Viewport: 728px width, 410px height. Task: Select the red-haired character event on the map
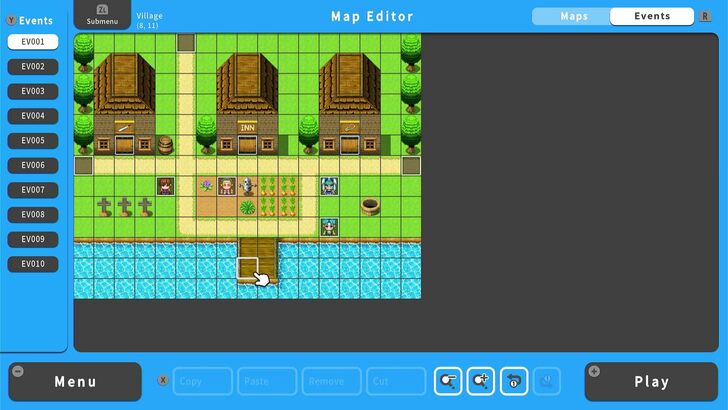pyautogui.click(x=165, y=186)
